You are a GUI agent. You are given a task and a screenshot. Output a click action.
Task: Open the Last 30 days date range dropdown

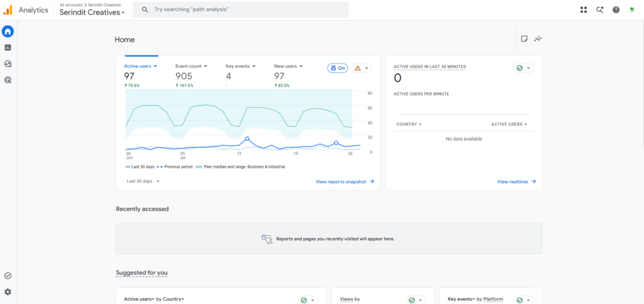[x=143, y=181]
